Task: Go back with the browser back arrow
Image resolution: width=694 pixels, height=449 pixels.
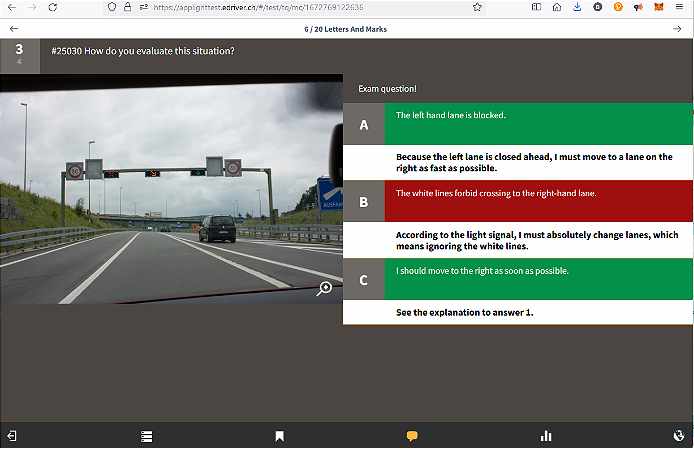Action: [x=12, y=7]
